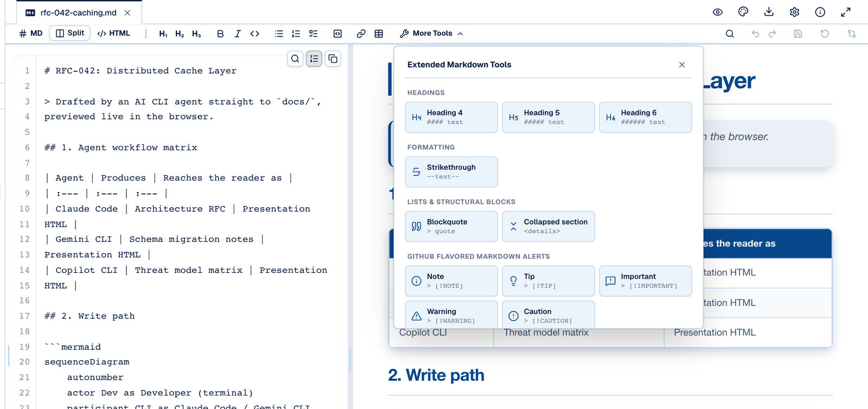868x409 pixels.
Task: Insert a Note alert
Action: click(451, 281)
